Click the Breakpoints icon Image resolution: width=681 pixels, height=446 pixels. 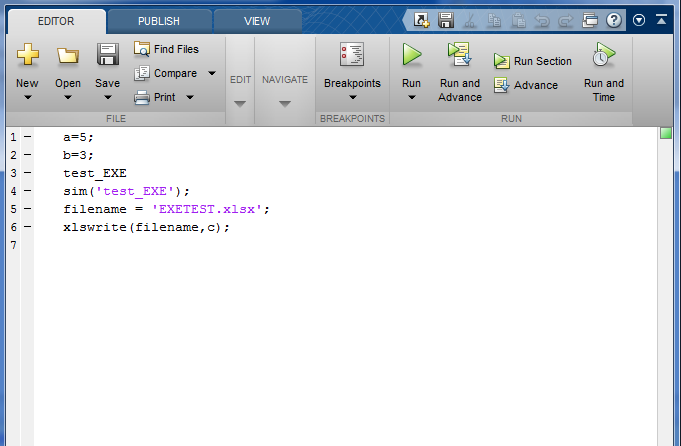352,55
